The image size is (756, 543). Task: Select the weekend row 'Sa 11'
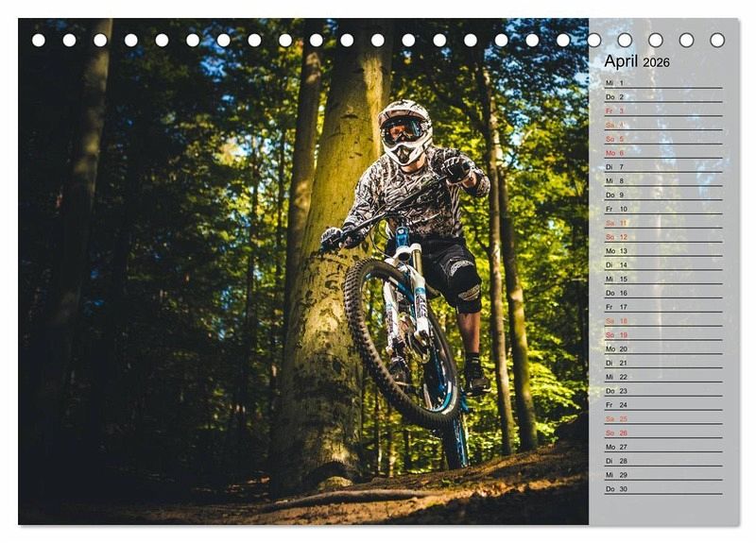(663, 223)
